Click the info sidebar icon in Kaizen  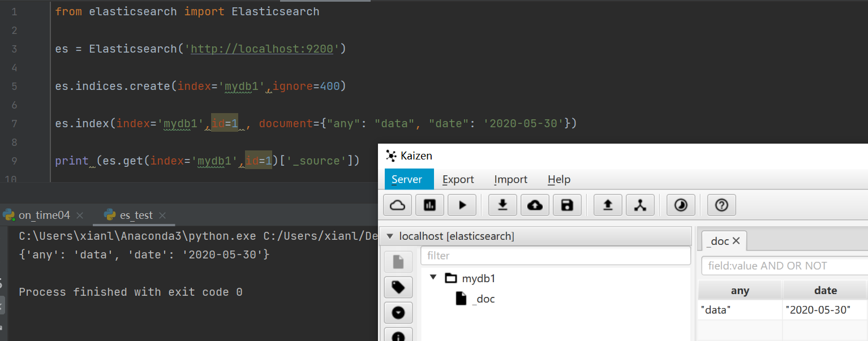click(x=398, y=335)
